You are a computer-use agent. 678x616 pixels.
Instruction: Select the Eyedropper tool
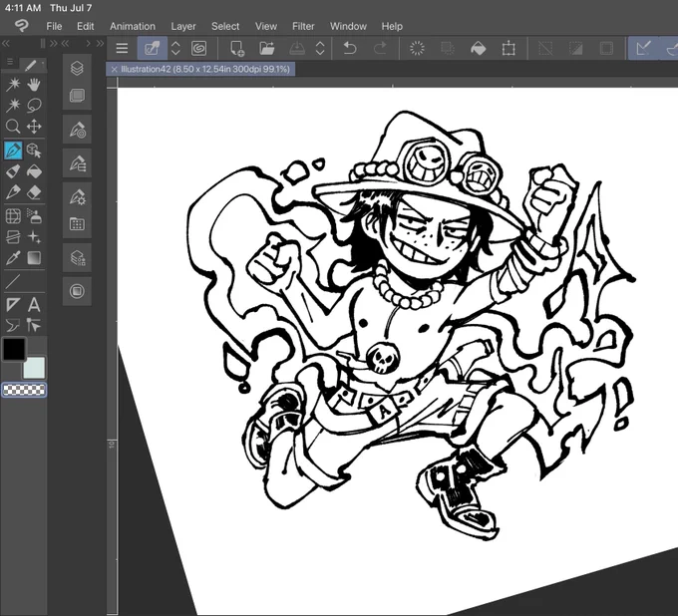pyautogui.click(x=13, y=258)
